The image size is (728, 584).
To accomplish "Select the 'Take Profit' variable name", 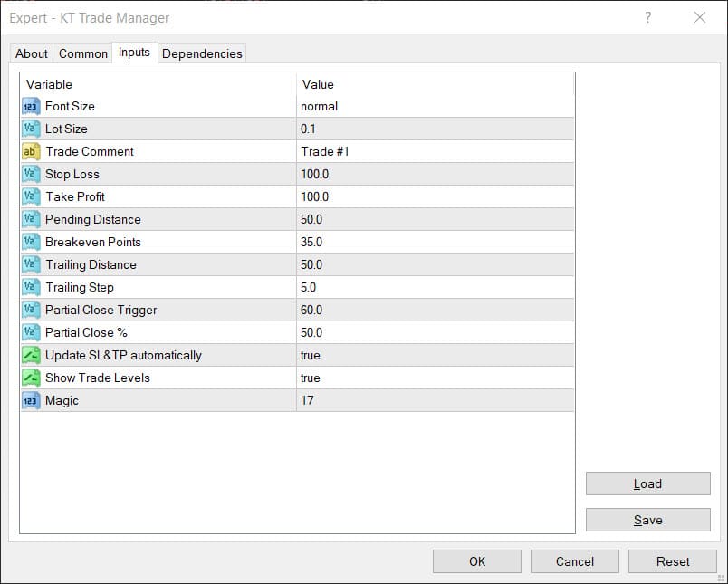I will 75,196.
